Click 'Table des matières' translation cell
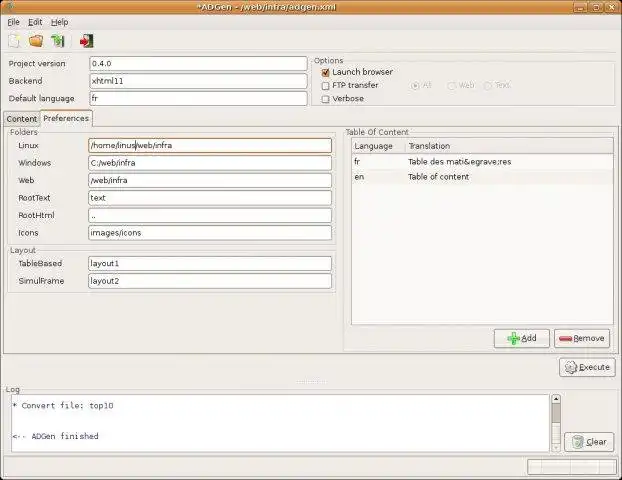622x480 pixels. 460,162
